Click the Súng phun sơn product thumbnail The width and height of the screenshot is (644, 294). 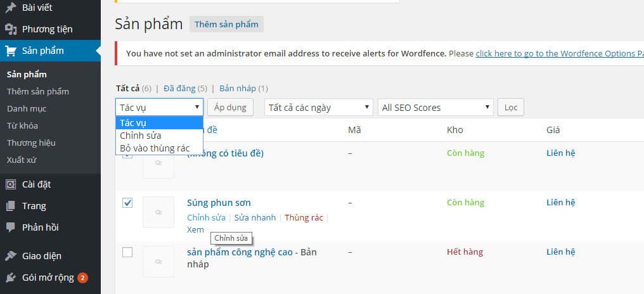point(158,212)
